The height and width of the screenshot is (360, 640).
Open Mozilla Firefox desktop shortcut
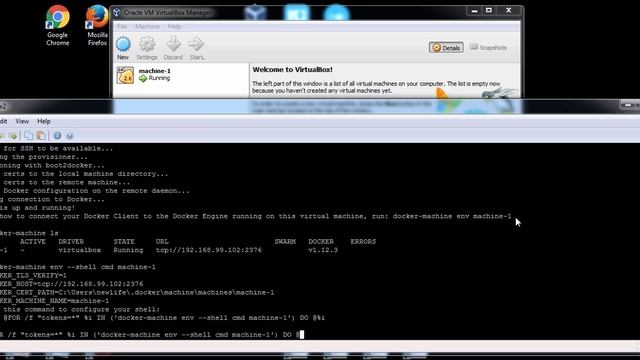[97, 24]
